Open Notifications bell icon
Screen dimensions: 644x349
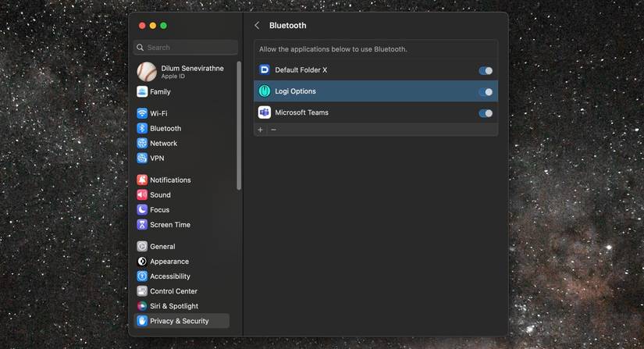(142, 180)
